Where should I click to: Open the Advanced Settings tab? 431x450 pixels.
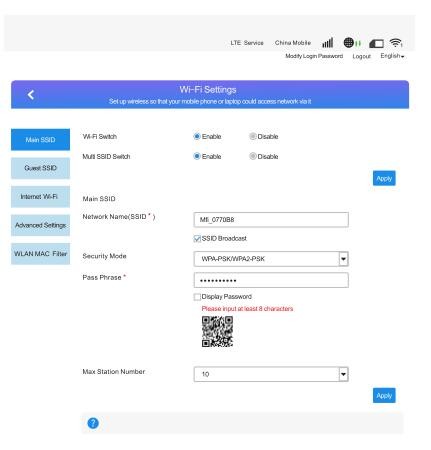[40, 225]
